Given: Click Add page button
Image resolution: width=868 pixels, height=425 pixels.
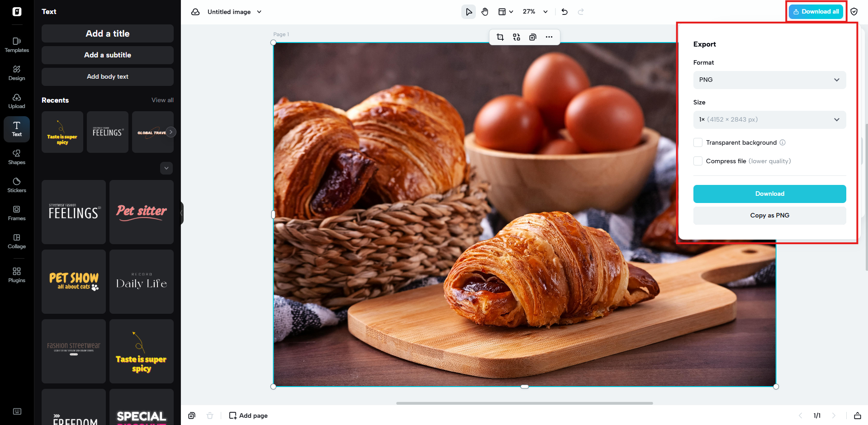Looking at the screenshot, I should click(248, 416).
